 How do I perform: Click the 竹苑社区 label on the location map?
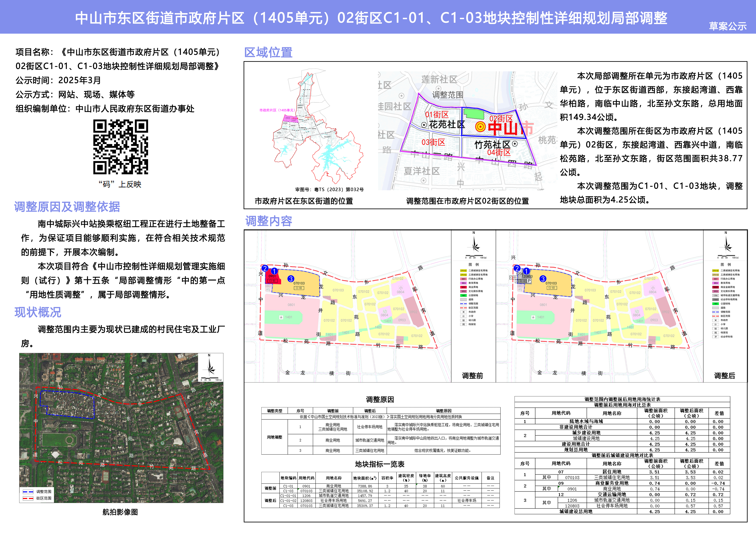[x=492, y=144]
